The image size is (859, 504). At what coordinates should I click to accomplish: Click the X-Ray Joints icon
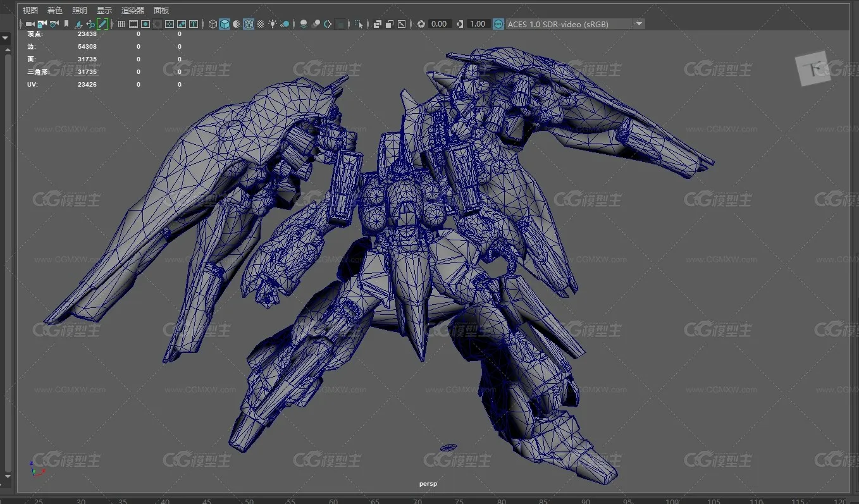401,24
